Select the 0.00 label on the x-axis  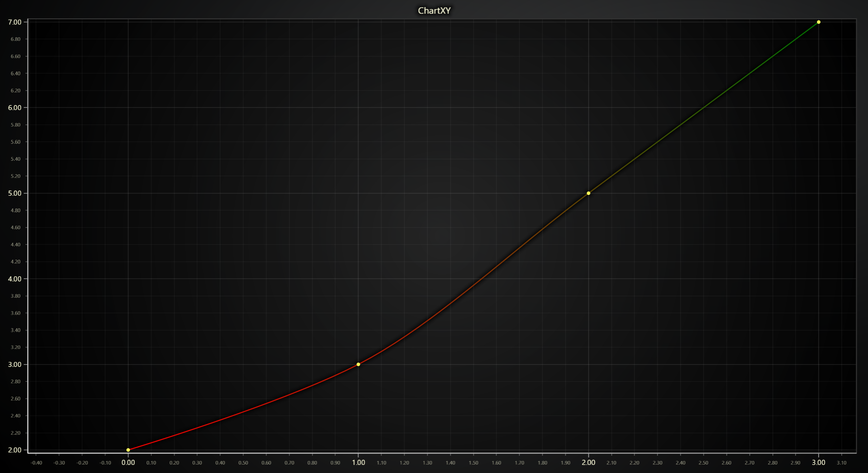[128, 462]
